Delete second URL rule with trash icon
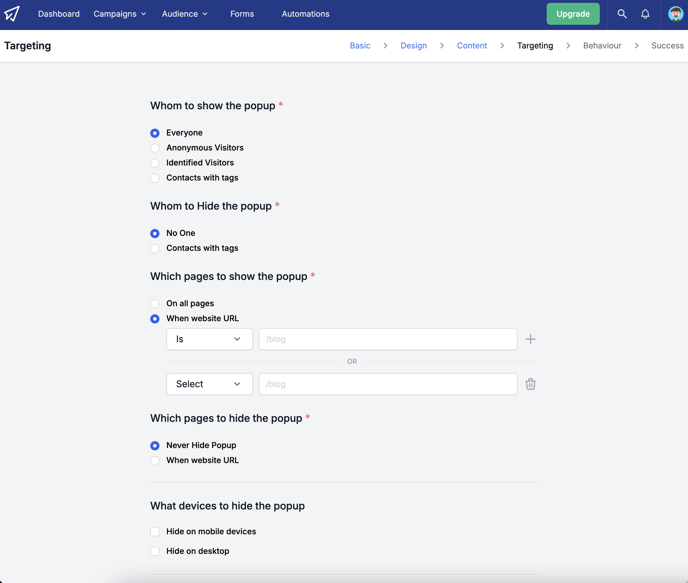Screen dimensions: 688x583 [x=530, y=384]
